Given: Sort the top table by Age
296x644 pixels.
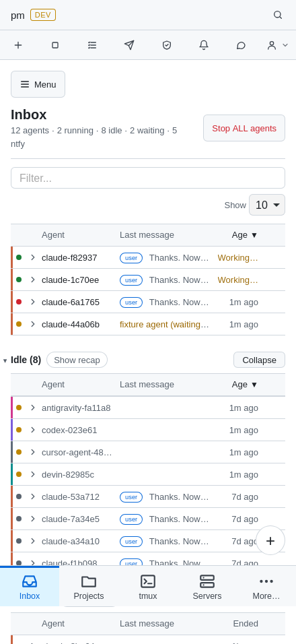Looking at the screenshot, I should click(244, 235).
